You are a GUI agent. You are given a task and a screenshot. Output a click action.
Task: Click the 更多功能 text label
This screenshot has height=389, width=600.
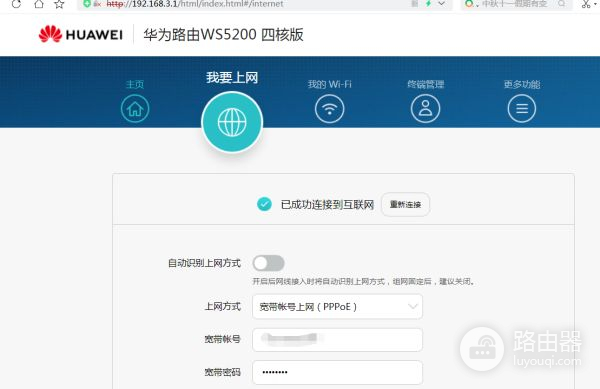pyautogui.click(x=522, y=84)
